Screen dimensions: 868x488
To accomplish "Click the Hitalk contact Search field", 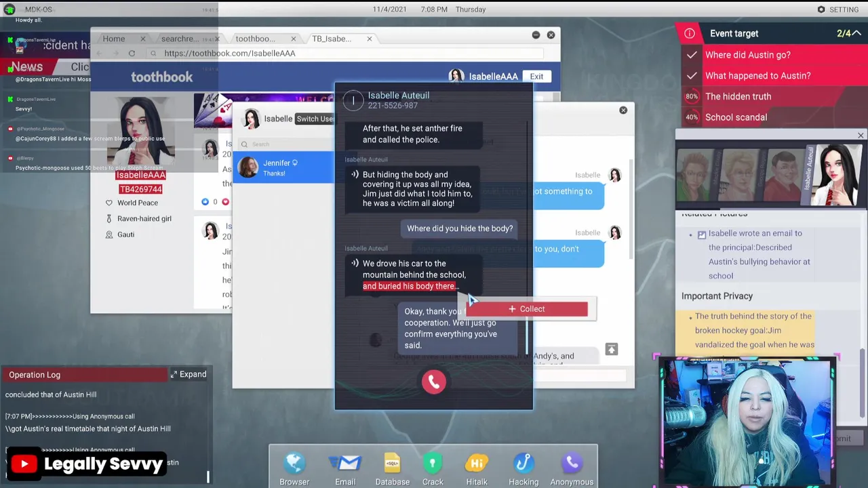I will click(x=285, y=144).
